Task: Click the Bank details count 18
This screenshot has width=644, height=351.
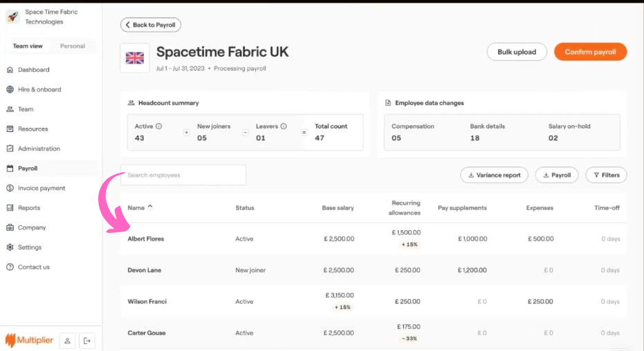Action: pyautogui.click(x=475, y=138)
